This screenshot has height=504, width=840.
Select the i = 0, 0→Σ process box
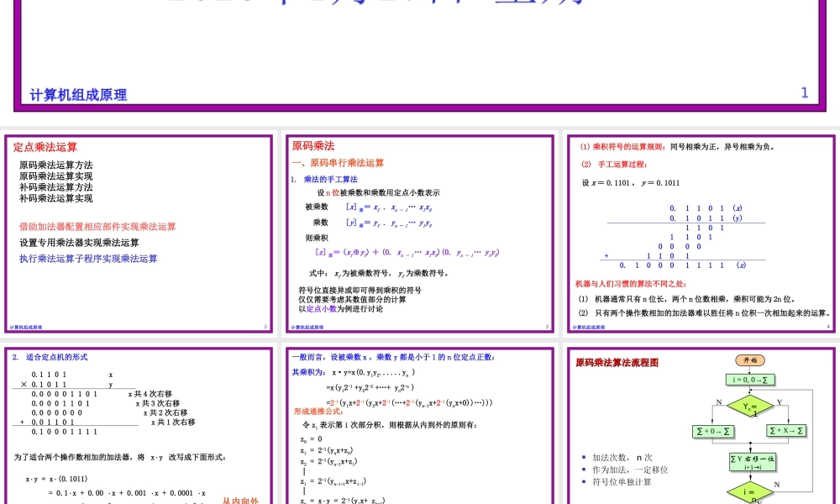pos(751,379)
